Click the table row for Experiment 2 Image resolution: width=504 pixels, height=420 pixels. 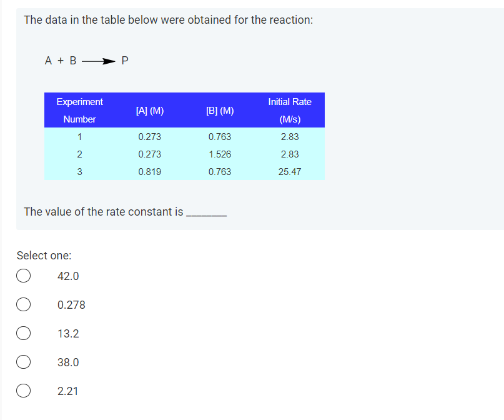[184, 154]
